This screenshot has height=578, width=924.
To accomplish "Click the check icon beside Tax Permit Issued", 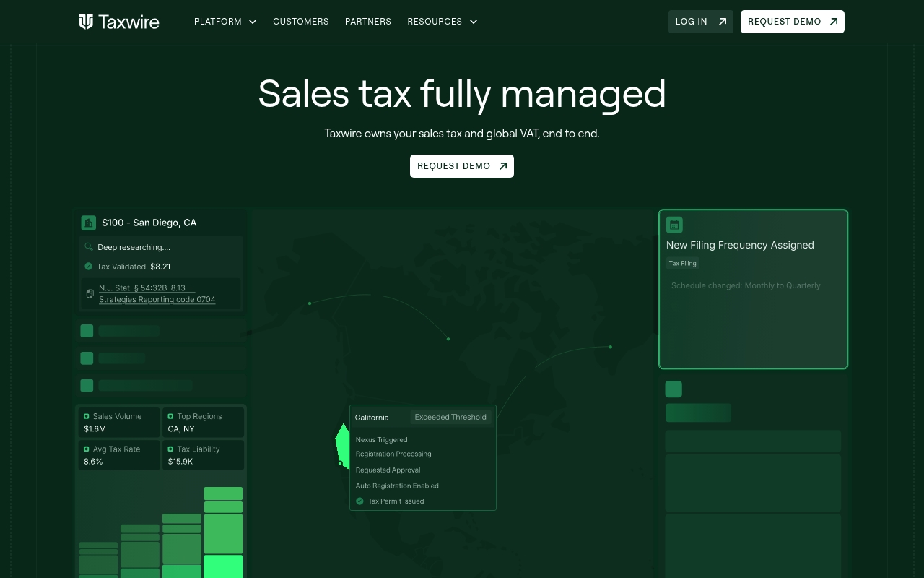I will click(x=359, y=501).
